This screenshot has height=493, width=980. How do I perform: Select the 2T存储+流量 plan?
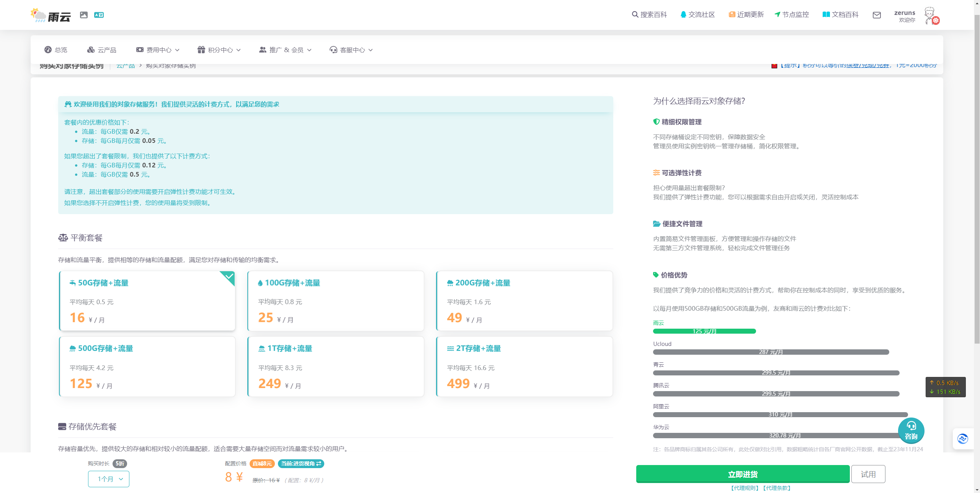pos(524,367)
